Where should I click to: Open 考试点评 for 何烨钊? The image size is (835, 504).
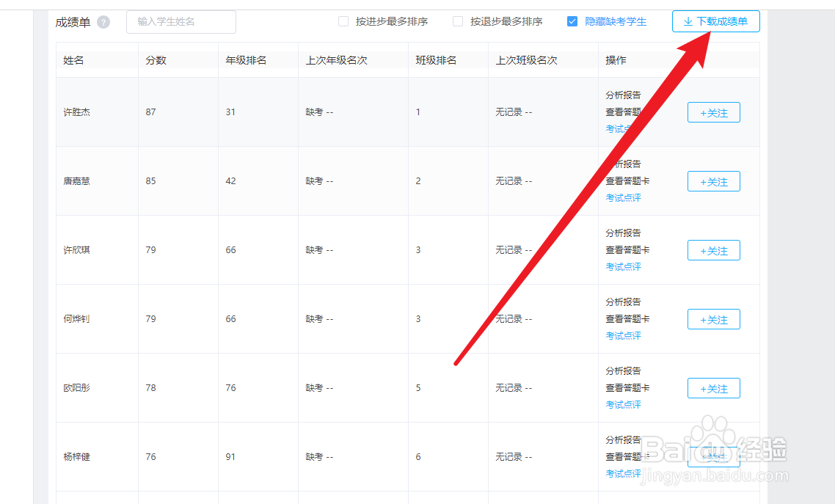tap(623, 336)
